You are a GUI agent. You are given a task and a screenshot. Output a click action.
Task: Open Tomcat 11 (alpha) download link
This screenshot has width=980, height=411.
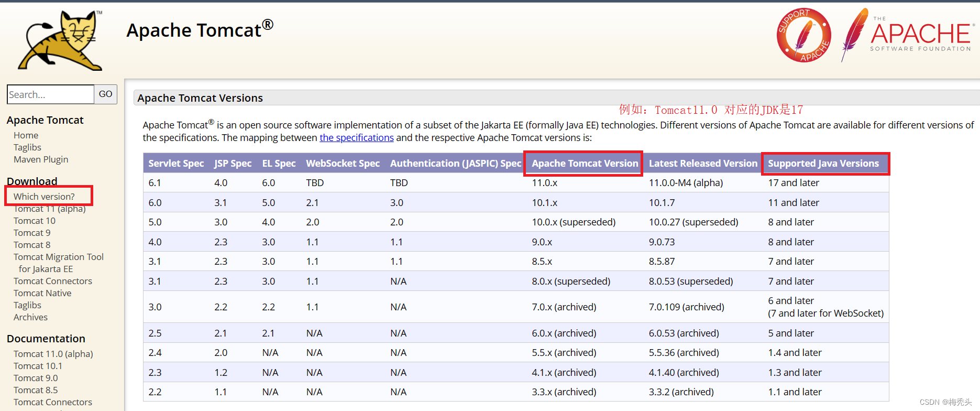coord(50,209)
